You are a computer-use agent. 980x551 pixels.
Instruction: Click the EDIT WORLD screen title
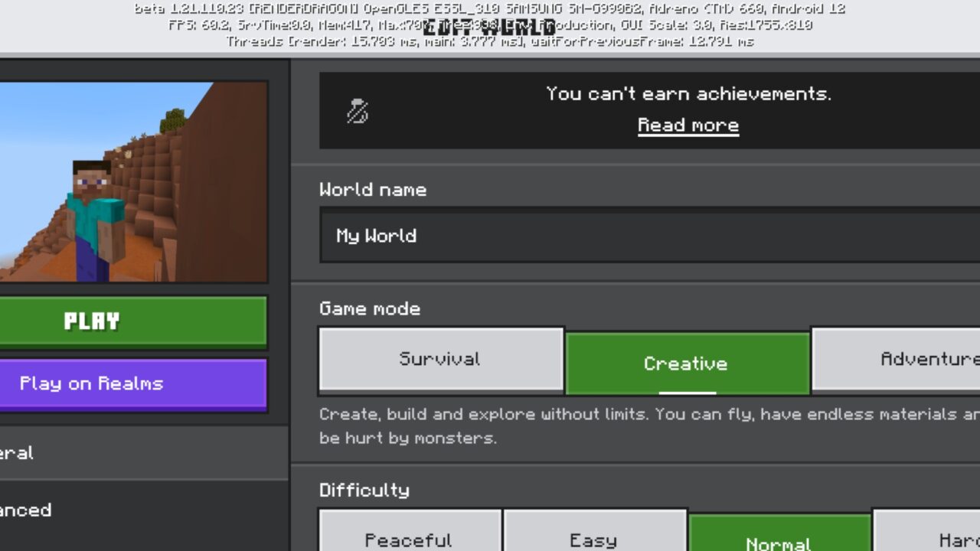[x=490, y=24]
